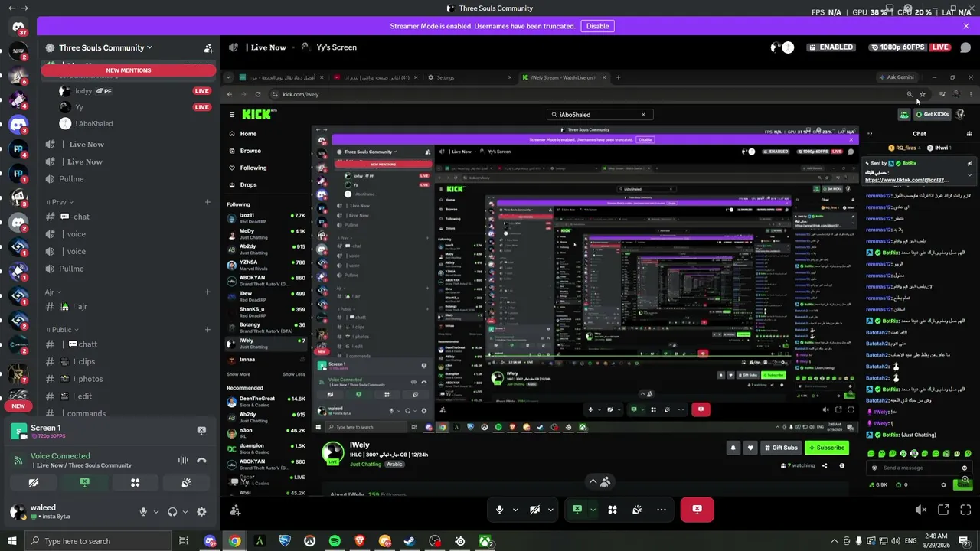
Task: Open the clips channel
Action: pyautogui.click(x=127, y=362)
